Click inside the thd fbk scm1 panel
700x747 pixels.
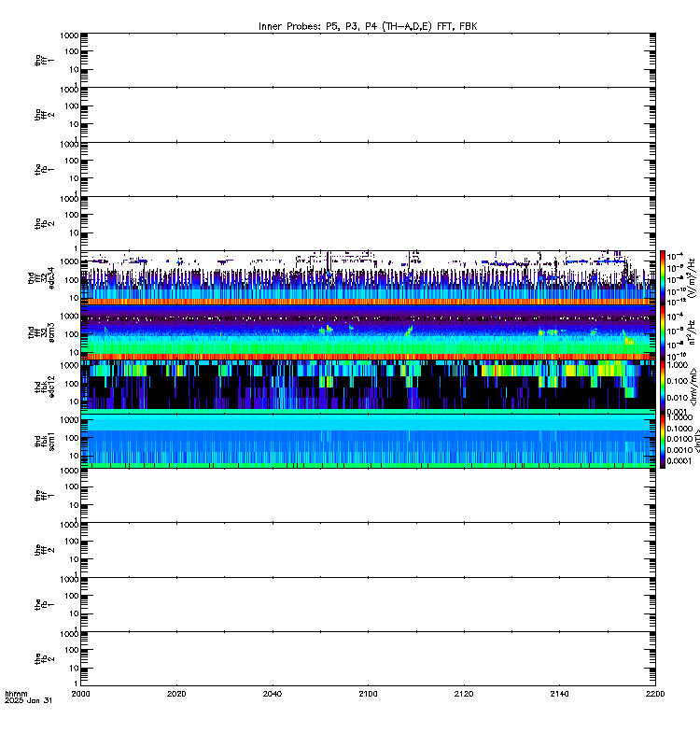(x=368, y=441)
